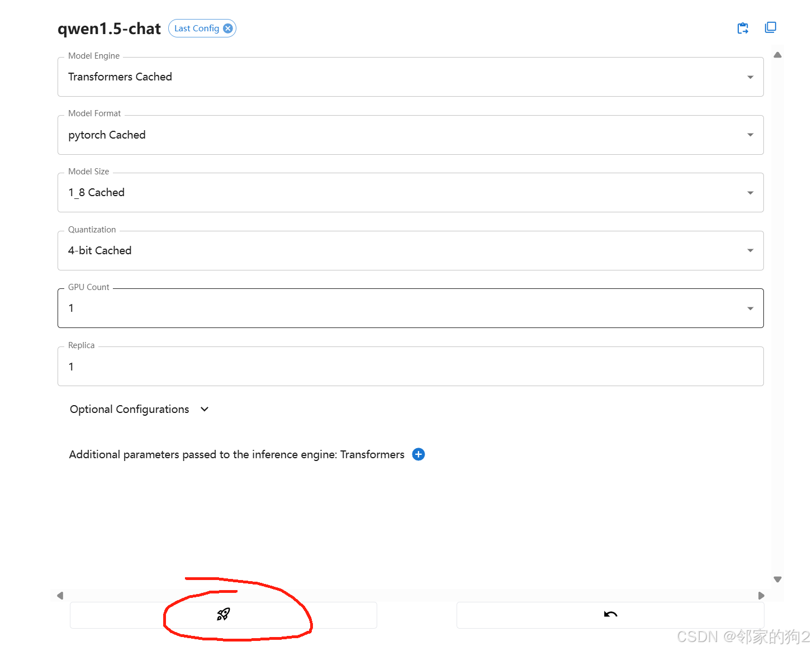Click the Replica input field
Screen dimensions: 812x651
click(x=411, y=367)
